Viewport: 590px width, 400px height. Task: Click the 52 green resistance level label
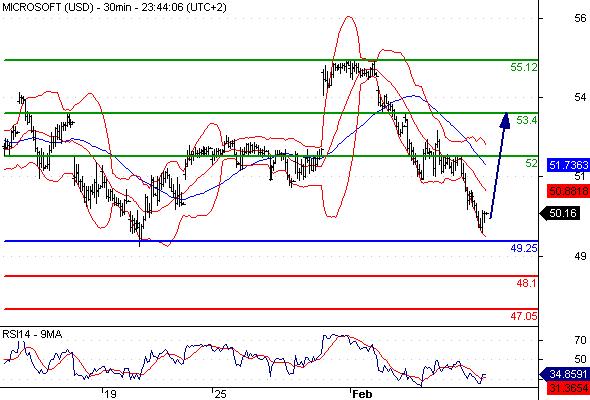[531, 163]
